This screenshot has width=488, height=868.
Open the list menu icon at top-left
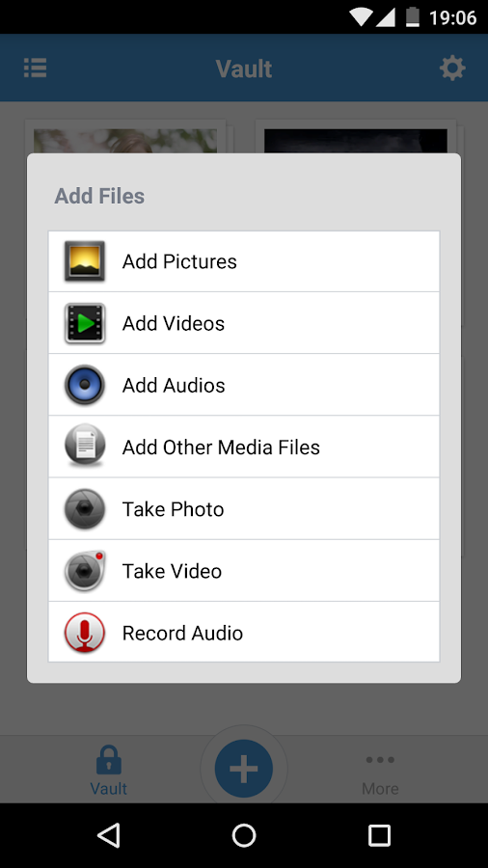pyautogui.click(x=36, y=68)
